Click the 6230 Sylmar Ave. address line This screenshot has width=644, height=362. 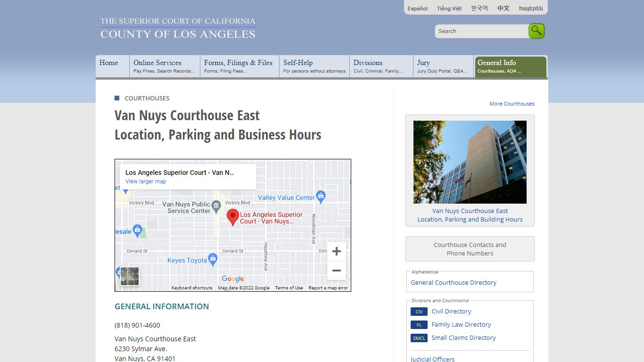click(x=141, y=349)
